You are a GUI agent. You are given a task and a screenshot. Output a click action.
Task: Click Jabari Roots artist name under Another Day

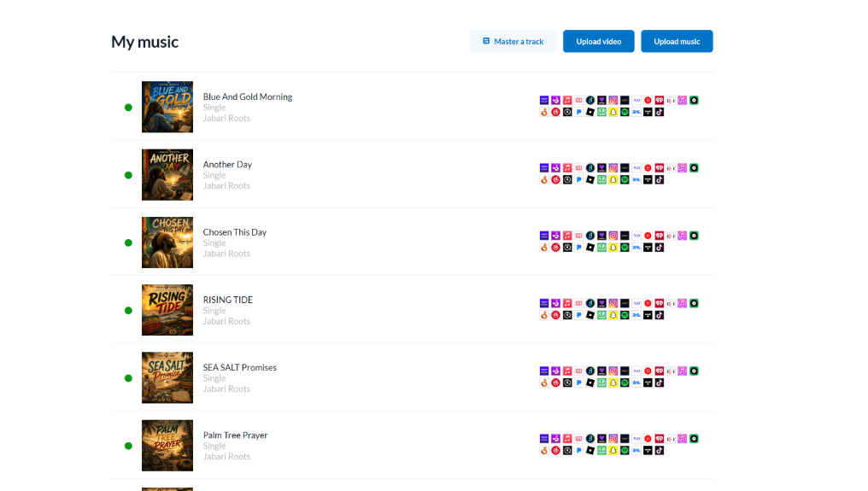click(x=226, y=185)
